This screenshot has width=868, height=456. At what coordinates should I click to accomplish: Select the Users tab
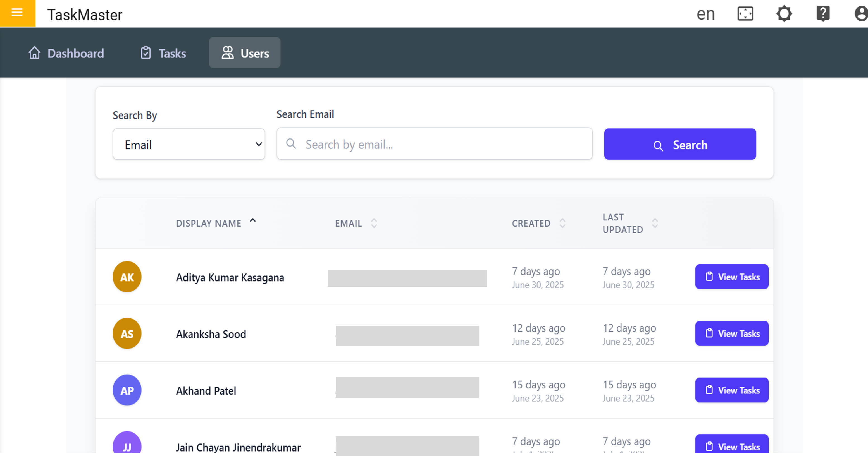coord(245,53)
